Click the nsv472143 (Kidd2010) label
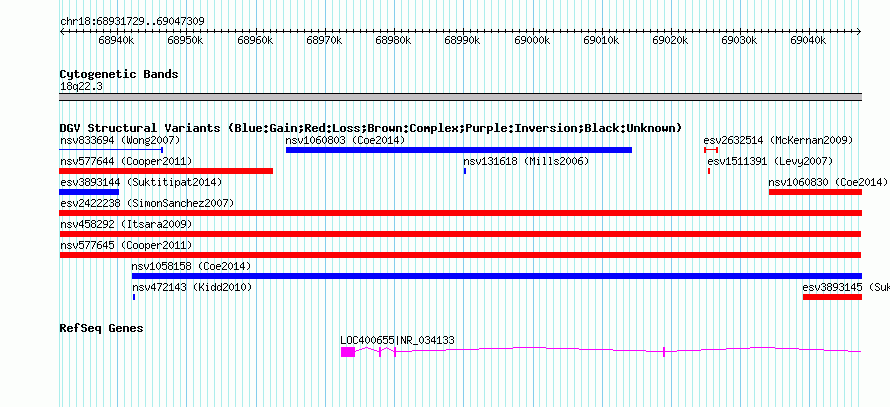Viewport: 890px width, 407px height. pos(192,287)
